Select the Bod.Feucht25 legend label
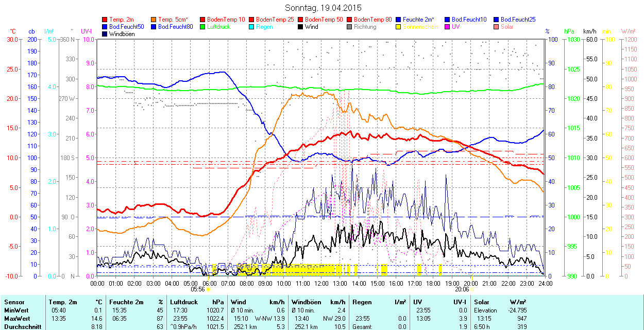The width and height of the screenshot is (644, 330). pyautogui.click(x=518, y=20)
